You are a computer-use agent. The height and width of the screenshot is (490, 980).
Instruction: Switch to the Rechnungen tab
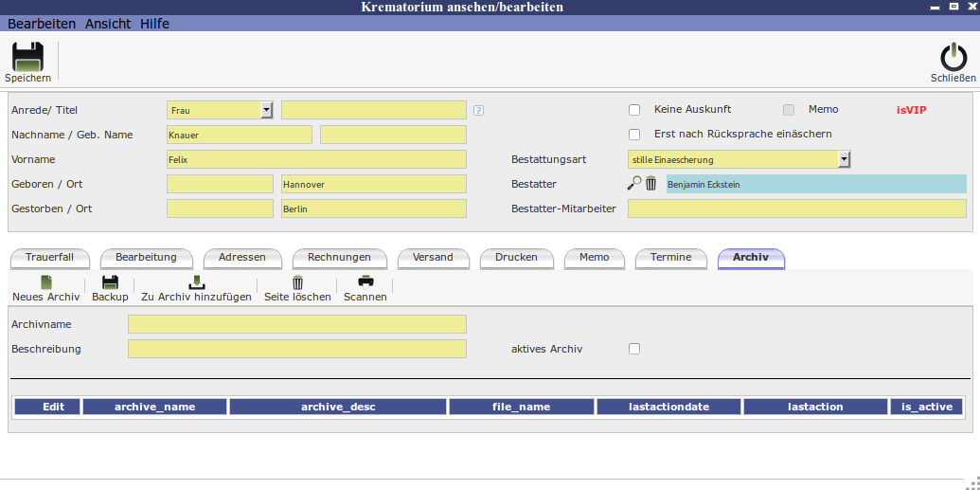pyautogui.click(x=339, y=258)
